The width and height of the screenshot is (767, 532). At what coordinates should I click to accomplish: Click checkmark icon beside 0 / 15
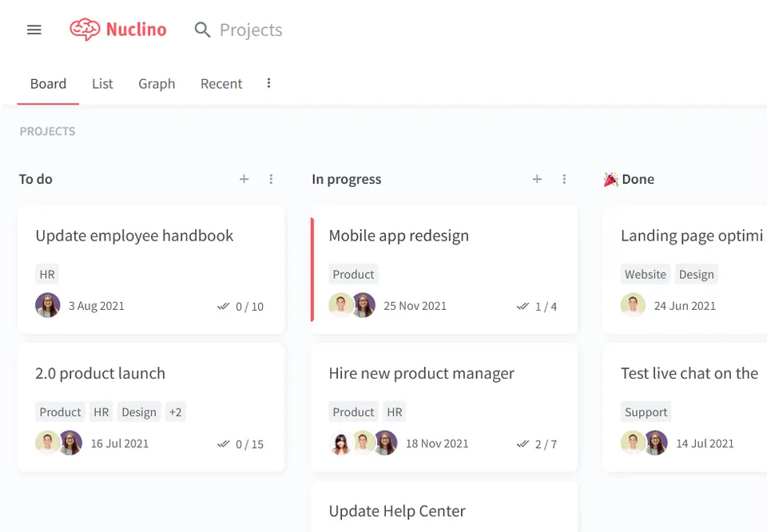223,443
